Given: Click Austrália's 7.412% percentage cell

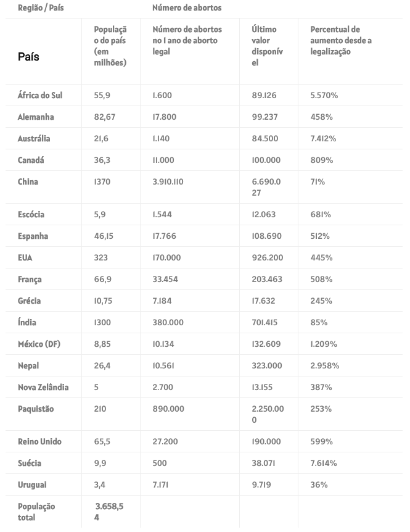Looking at the screenshot, I should coord(323,138).
